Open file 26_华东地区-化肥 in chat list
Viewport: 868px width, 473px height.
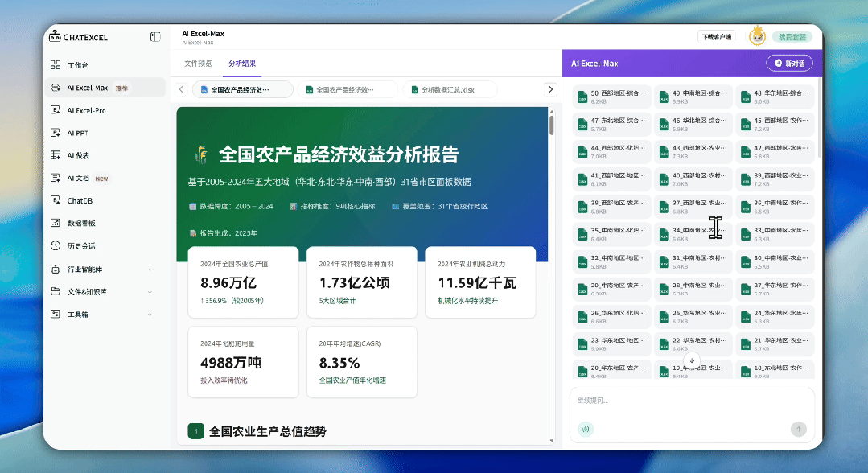[x=611, y=316]
